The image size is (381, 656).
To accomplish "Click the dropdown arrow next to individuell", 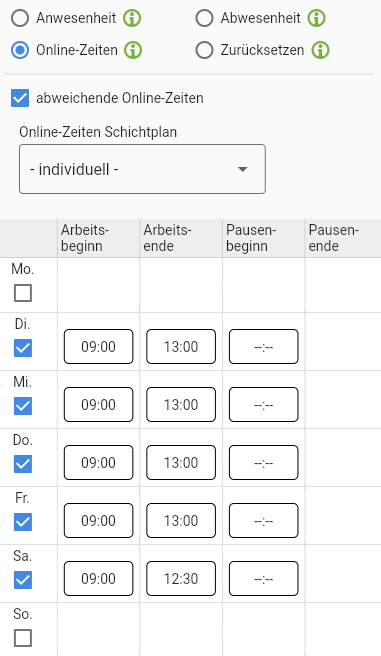I will [243, 169].
